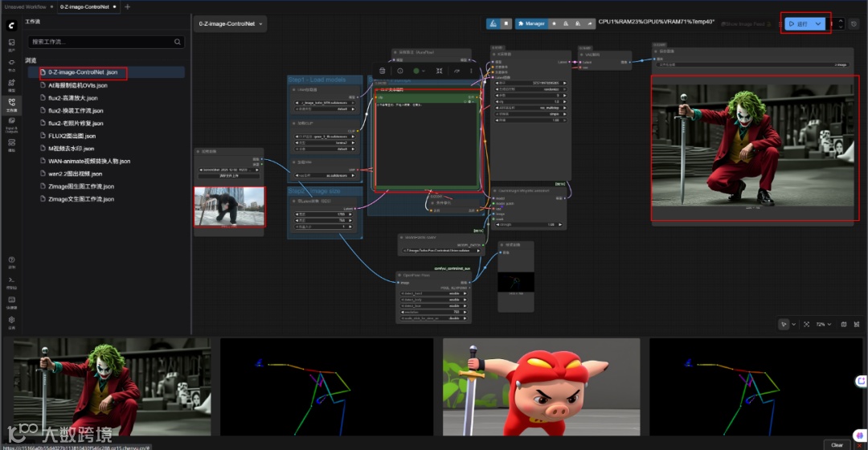The height and width of the screenshot is (450, 868).
Task: Switch to Unsaved Workflow tab
Action: click(26, 6)
